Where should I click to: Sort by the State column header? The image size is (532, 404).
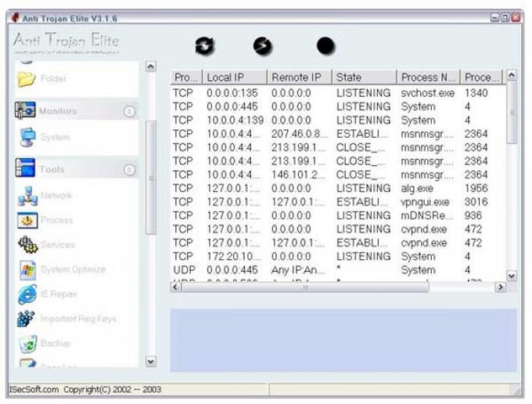[364, 77]
